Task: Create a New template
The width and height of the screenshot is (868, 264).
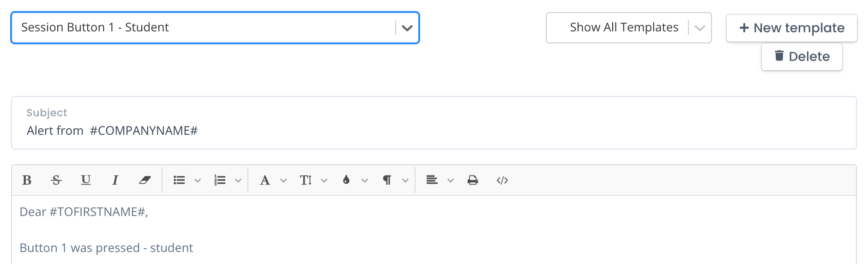Action: point(791,28)
